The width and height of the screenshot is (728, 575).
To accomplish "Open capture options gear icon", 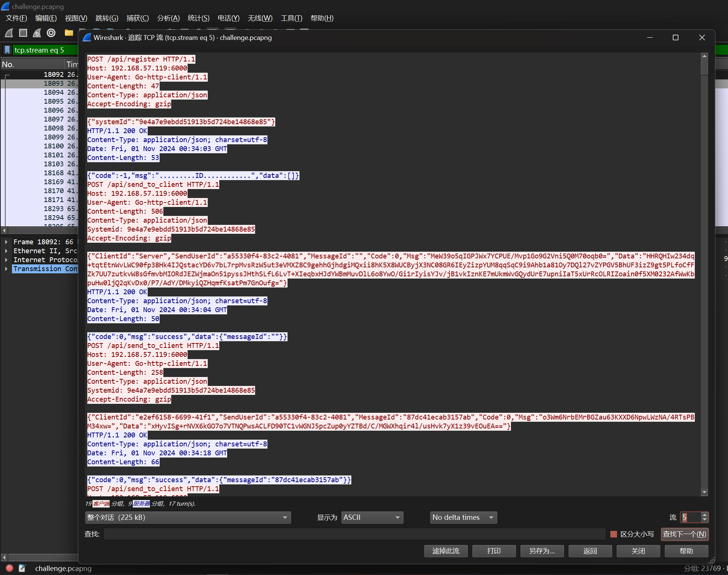I will (51, 33).
